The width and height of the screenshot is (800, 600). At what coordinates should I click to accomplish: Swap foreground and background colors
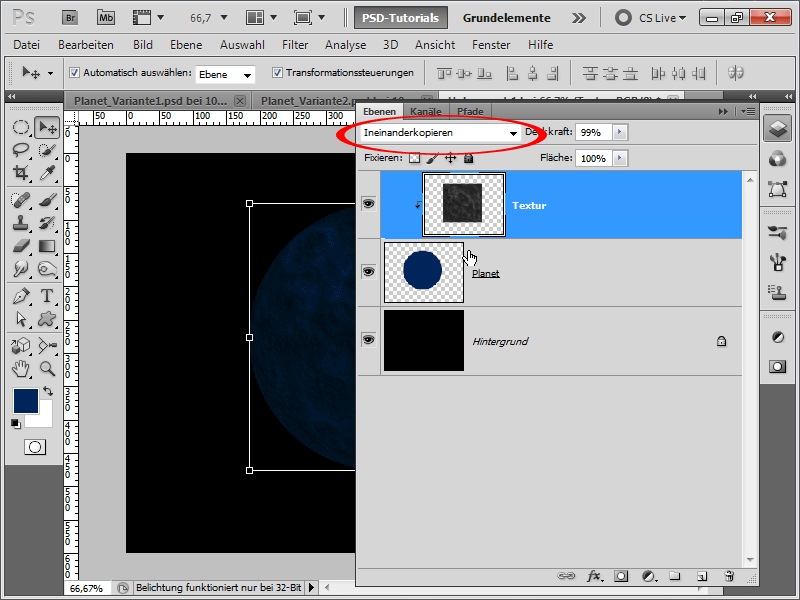point(47,391)
